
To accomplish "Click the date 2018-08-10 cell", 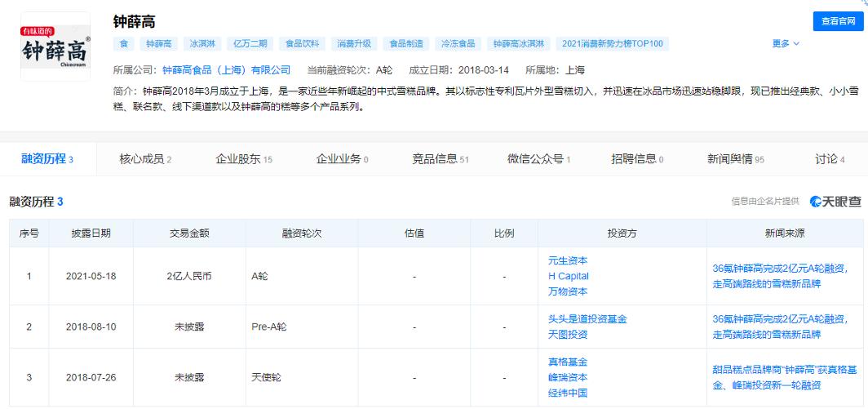I will click(x=91, y=327).
